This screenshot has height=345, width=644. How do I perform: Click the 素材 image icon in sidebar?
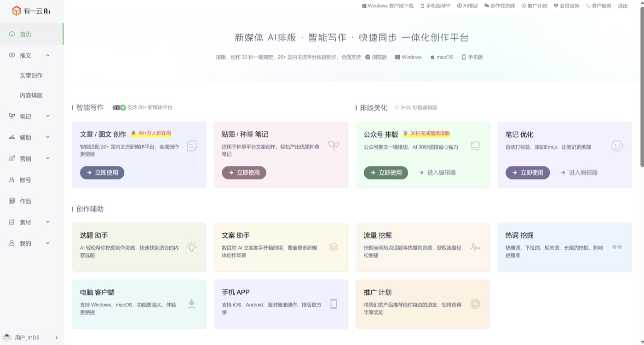pyautogui.click(x=12, y=222)
